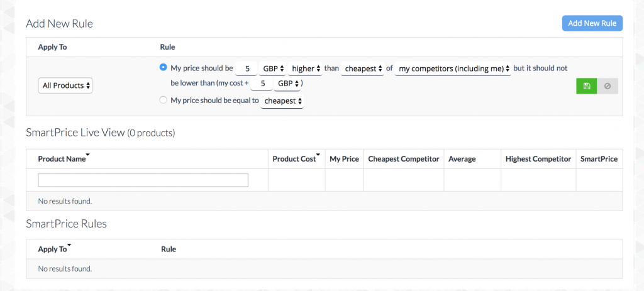Viewport: 644px width, 291px height.
Task: Select "My price should be equal to" radio
Action: click(x=164, y=100)
